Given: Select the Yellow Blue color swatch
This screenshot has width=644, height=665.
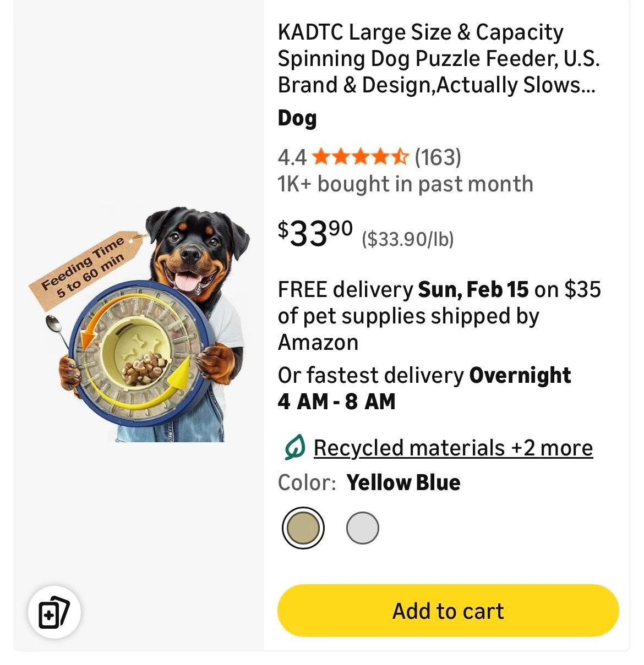Looking at the screenshot, I should [303, 528].
